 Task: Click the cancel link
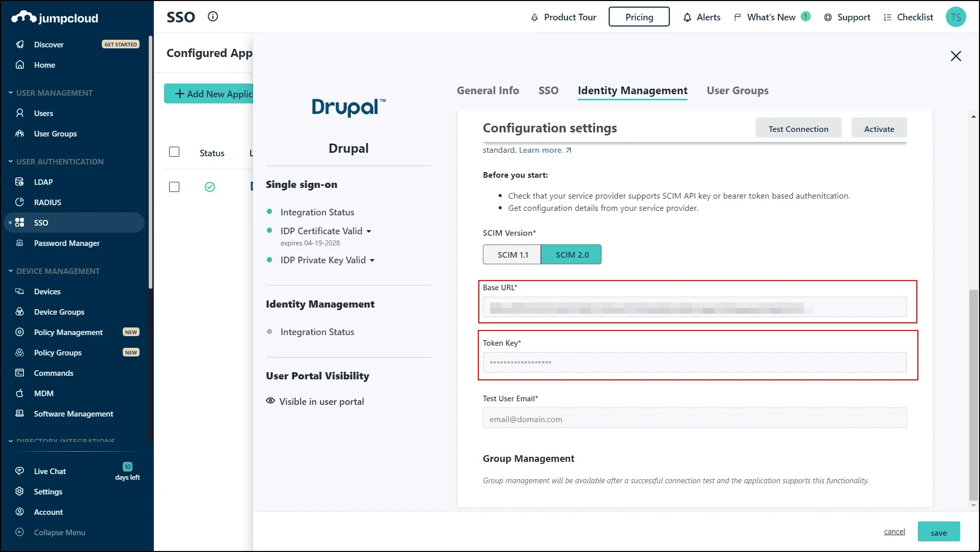[894, 532]
